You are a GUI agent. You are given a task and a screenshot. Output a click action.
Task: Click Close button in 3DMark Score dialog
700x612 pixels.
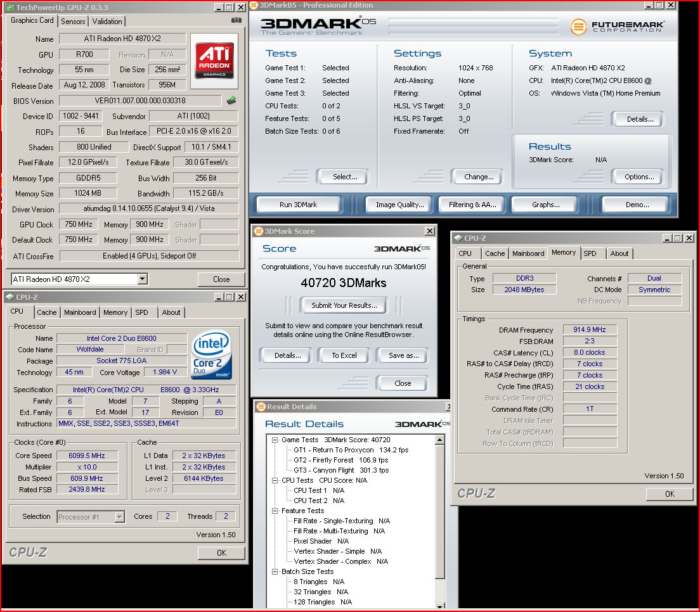click(x=403, y=383)
